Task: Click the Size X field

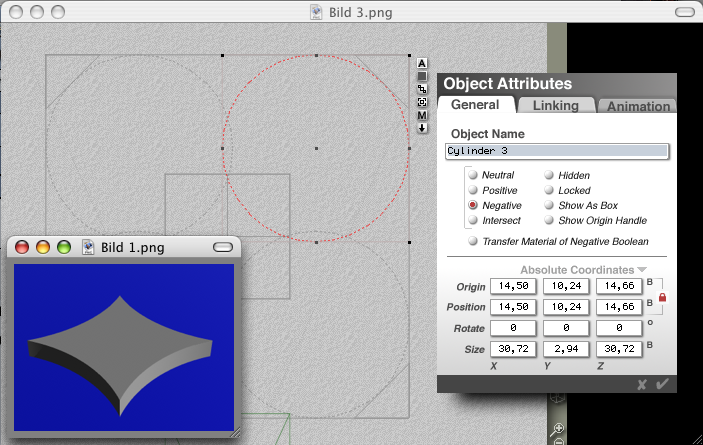Action: click(x=513, y=349)
